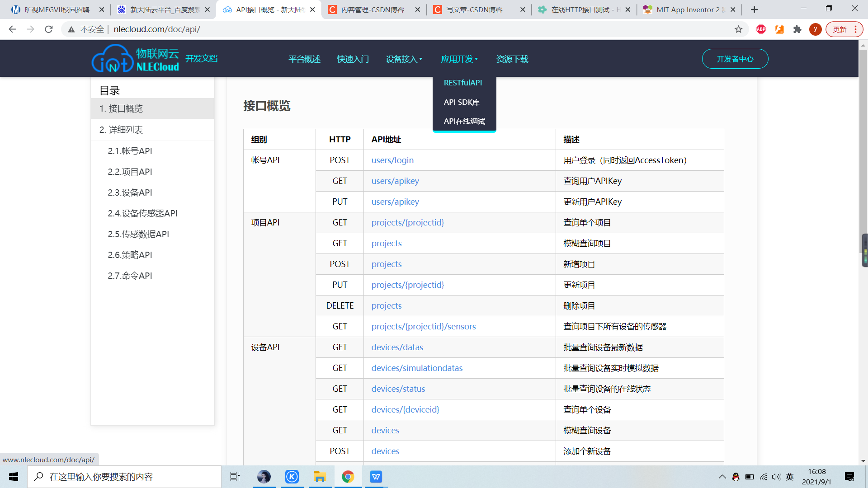
Task: Switch to the 写文章-CSDN博客 tab
Action: (x=474, y=9)
